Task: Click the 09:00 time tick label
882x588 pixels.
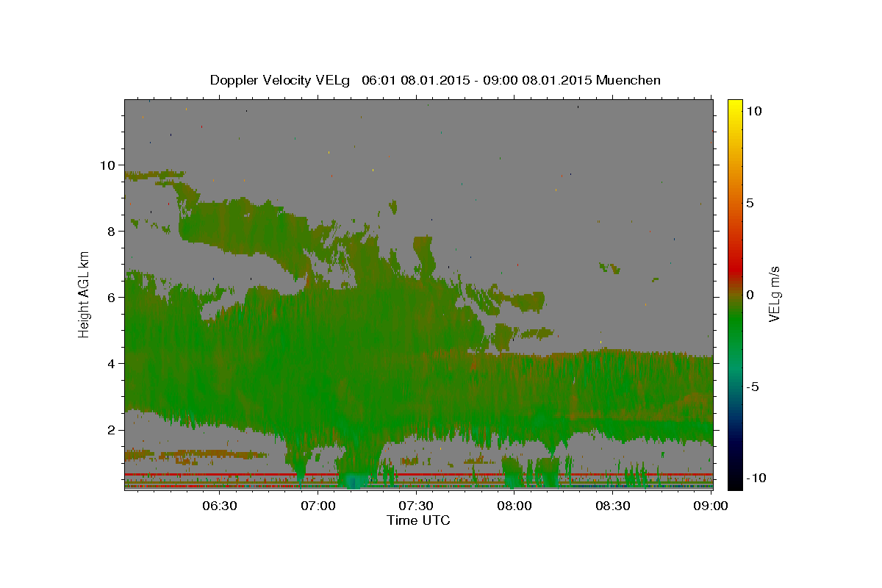Action: (710, 506)
